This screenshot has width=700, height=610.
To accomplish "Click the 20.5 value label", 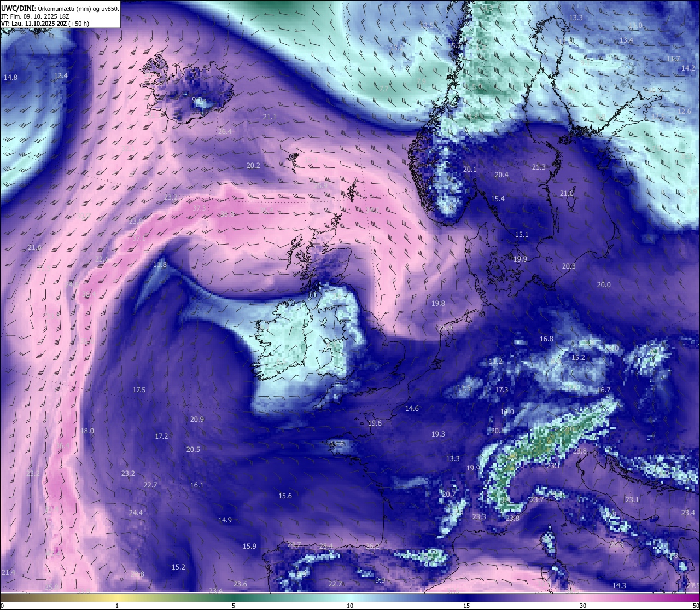I will click(x=193, y=449).
